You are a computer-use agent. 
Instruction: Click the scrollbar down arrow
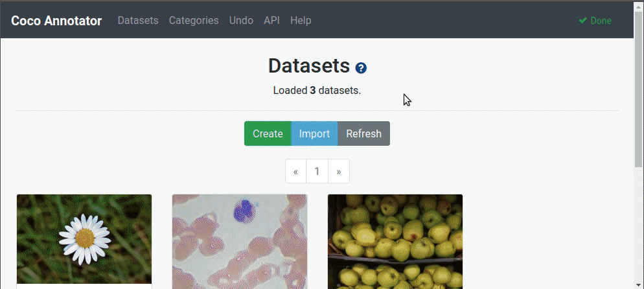click(x=638, y=283)
